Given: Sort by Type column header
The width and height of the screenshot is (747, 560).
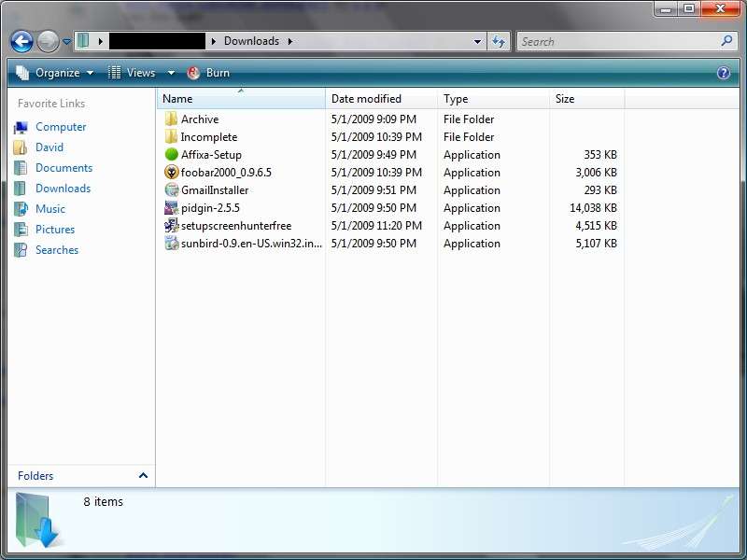Looking at the screenshot, I should (x=493, y=99).
